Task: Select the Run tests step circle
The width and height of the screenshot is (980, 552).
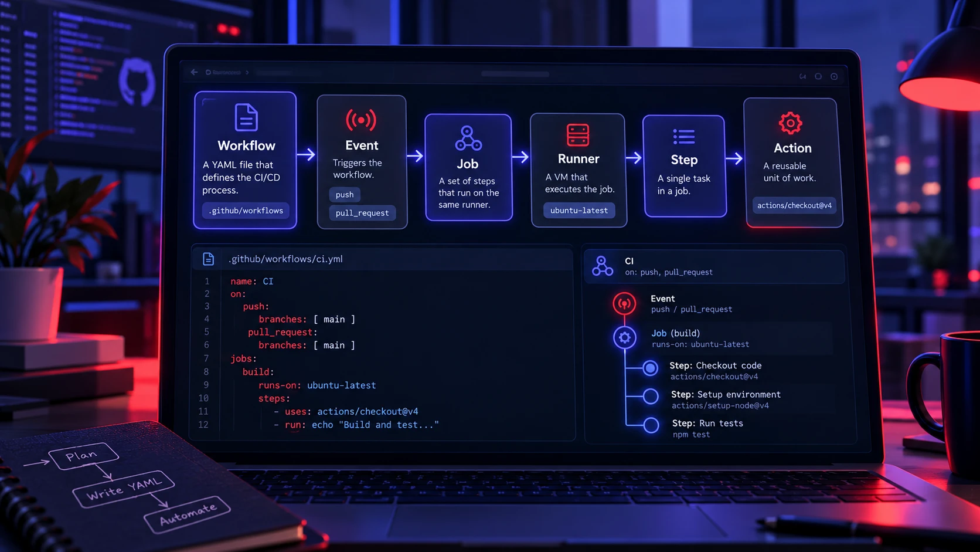Action: click(651, 425)
